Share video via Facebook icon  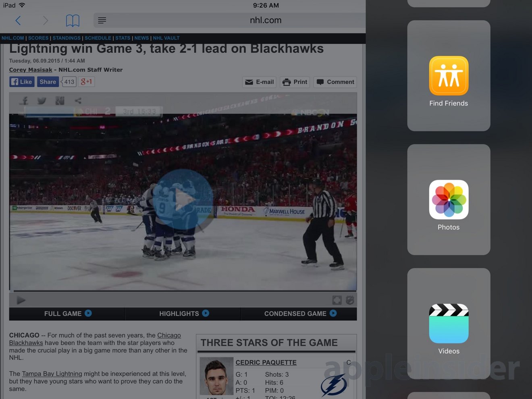[x=24, y=101]
